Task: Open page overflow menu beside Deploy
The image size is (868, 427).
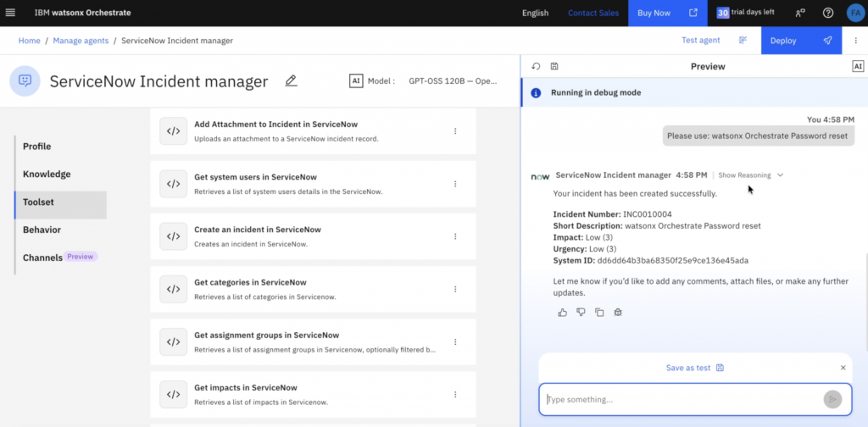Action: click(855, 41)
